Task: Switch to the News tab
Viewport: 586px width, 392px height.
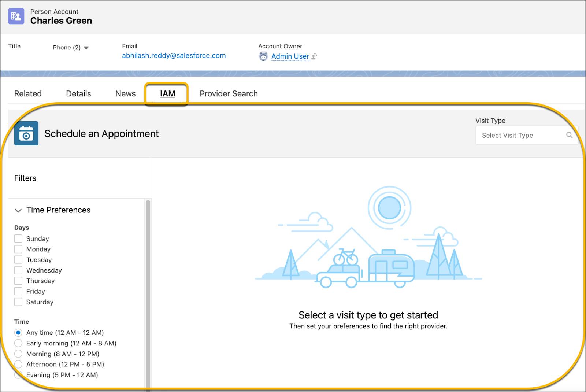Action: pos(125,93)
